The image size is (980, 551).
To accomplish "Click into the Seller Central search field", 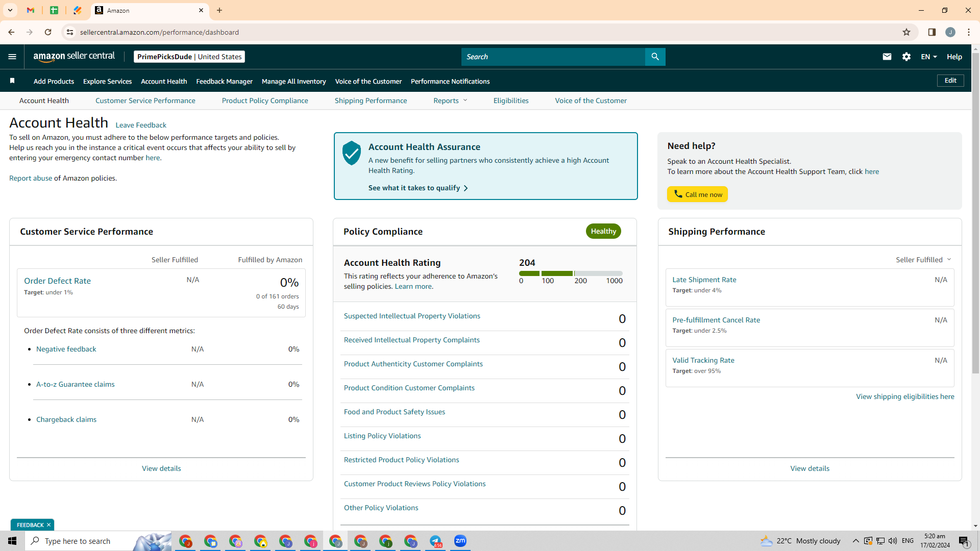I will click(553, 57).
